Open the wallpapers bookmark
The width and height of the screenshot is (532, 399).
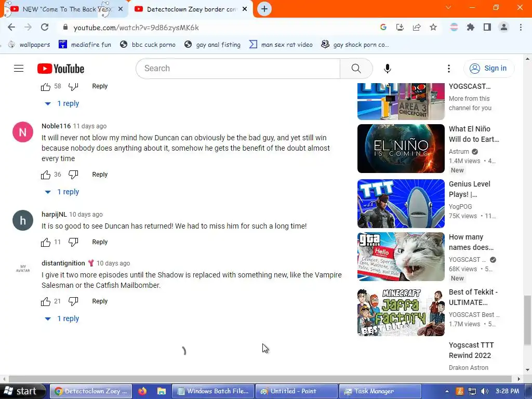tap(29, 45)
